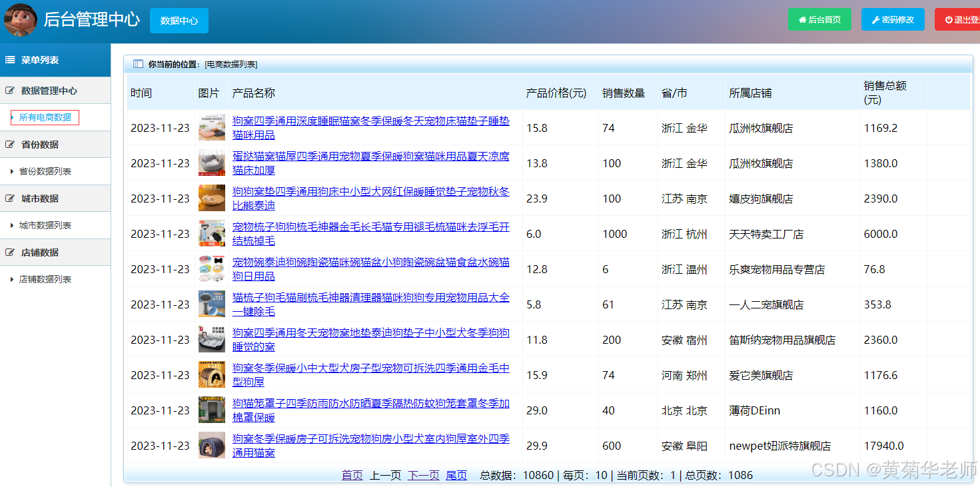This screenshot has height=487, width=980.
Task: Click thumbnail in the 笛斯纳宠物用品旗舰店 row
Action: pos(212,340)
